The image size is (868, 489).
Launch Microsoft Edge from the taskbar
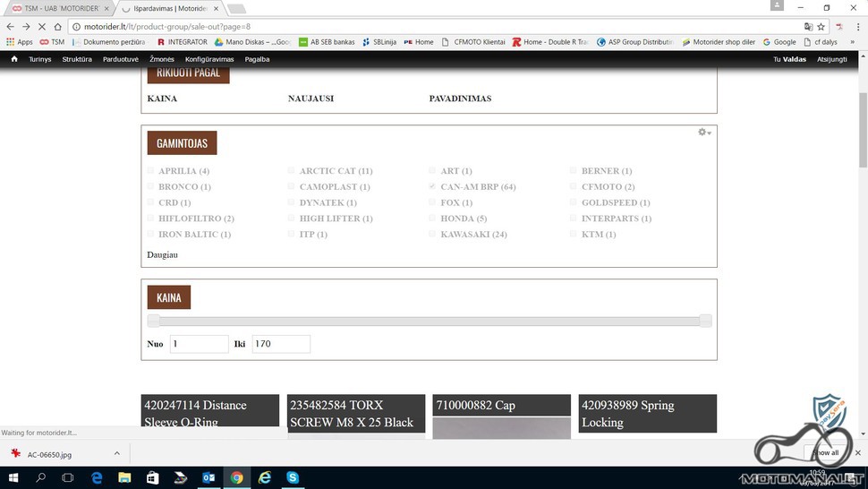click(97, 477)
